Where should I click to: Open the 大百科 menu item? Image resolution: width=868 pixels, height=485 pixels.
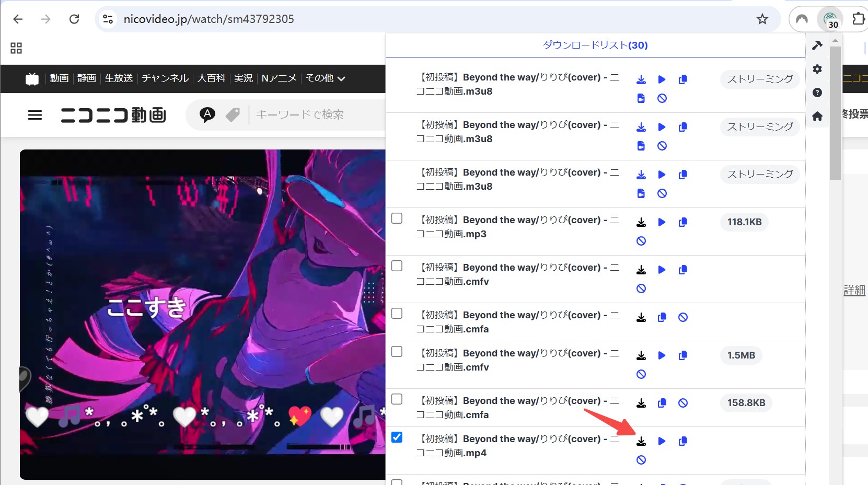point(211,78)
